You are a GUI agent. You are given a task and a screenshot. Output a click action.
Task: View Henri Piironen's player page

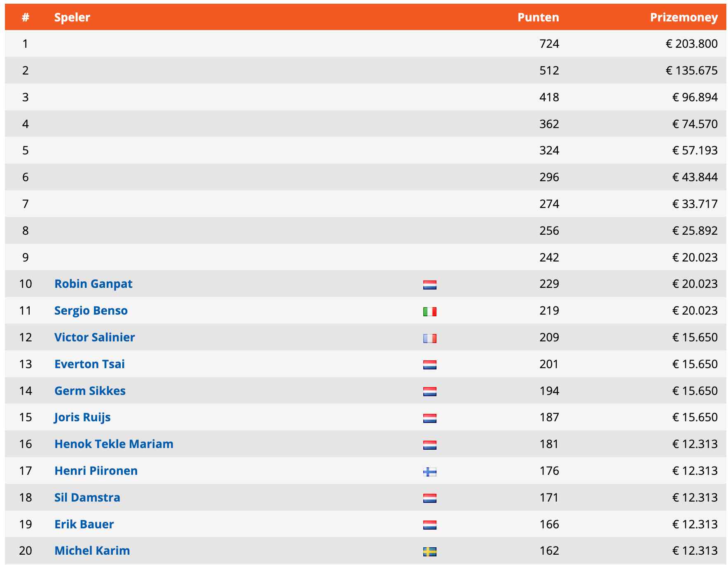coord(96,471)
